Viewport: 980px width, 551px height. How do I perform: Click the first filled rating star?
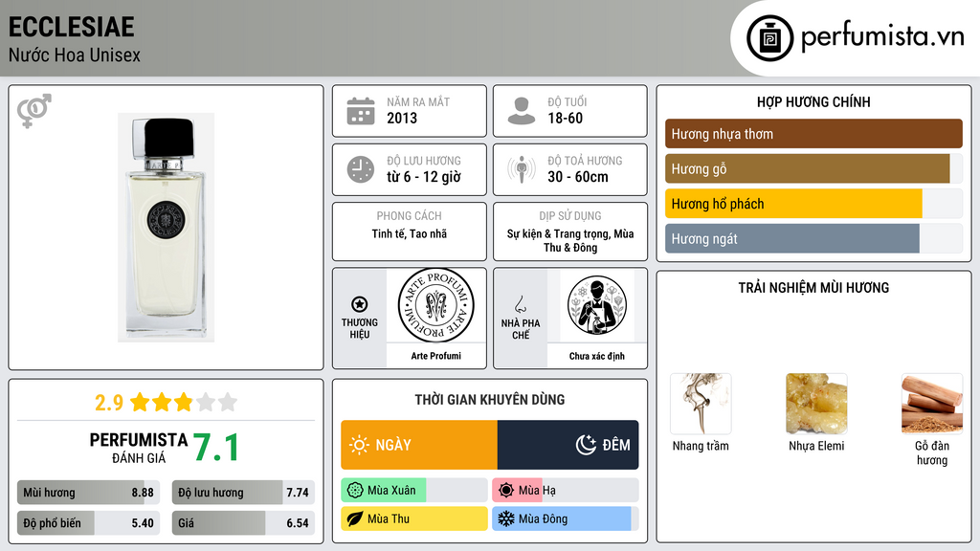click(x=140, y=402)
